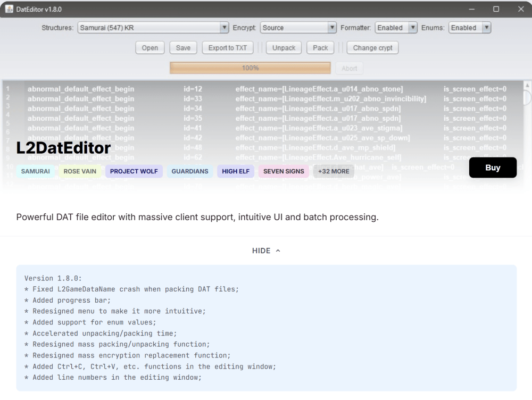The height and width of the screenshot is (400, 532).
Task: Open the Formatter dropdown set to Enabled
Action: click(x=396, y=28)
